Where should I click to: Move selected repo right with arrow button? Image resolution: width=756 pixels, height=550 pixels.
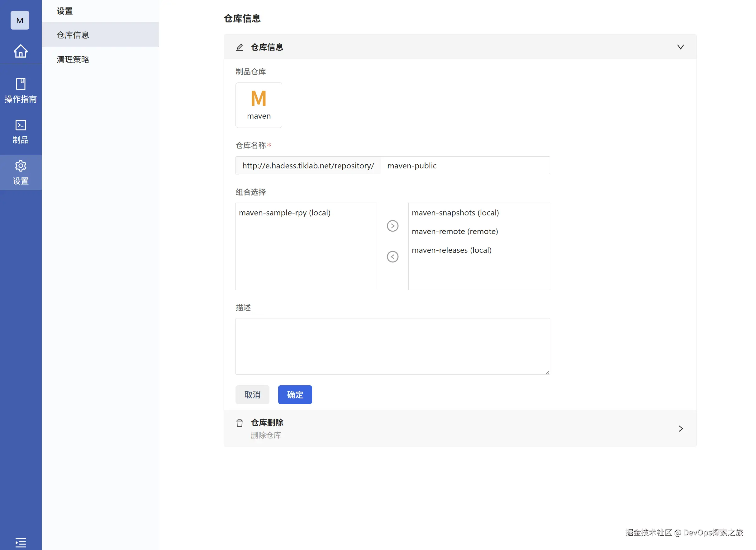point(392,226)
